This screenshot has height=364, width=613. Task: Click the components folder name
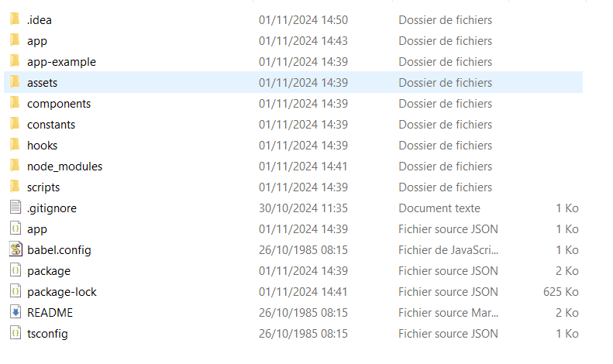coord(59,104)
